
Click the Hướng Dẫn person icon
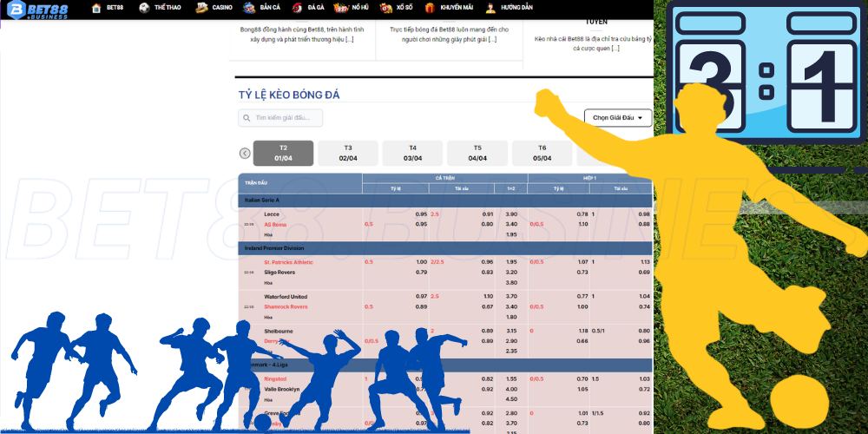pos(490,8)
